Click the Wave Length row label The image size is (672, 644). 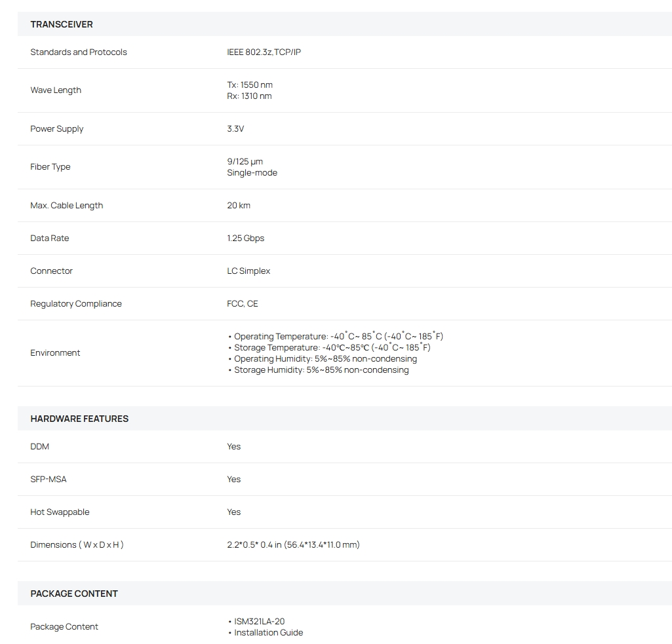pos(56,90)
